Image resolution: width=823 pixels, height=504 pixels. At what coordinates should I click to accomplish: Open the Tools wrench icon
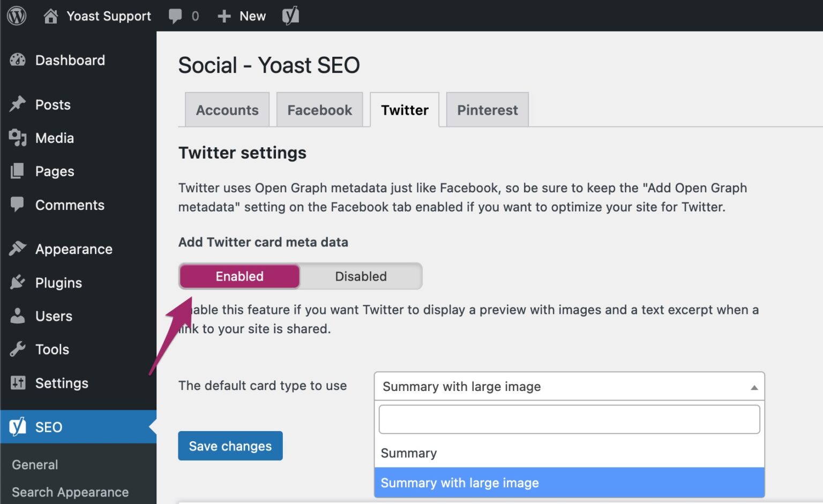click(x=18, y=349)
